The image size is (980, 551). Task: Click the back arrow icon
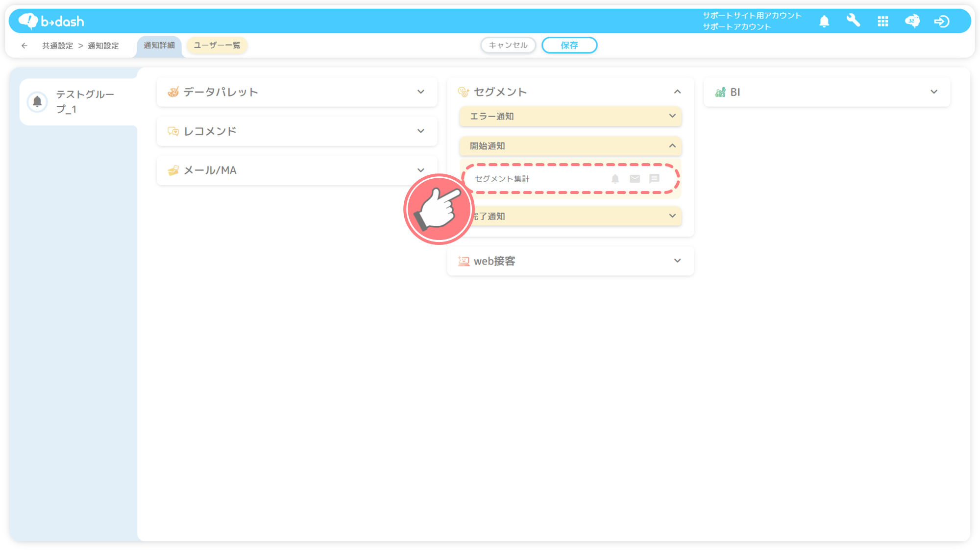pos(24,46)
